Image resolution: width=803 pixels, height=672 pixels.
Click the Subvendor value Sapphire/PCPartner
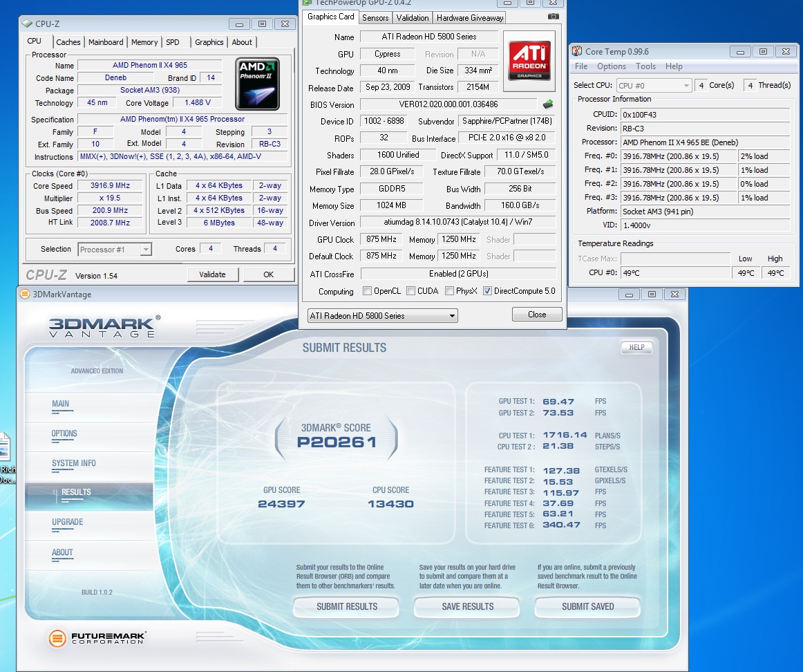507,121
